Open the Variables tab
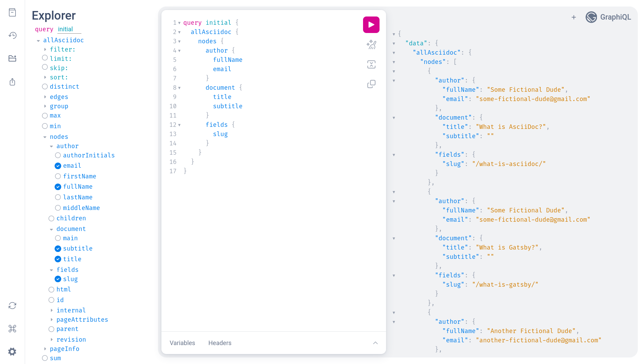This screenshot has width=644, height=364. [x=182, y=343]
